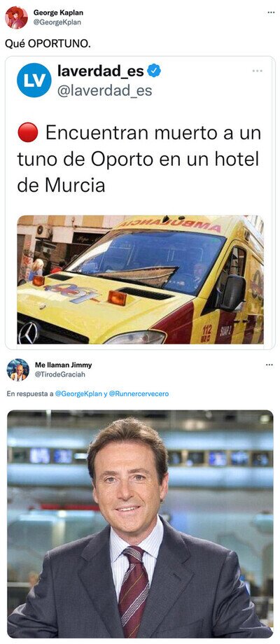Expand the three-dot menu in the quoted tweet

(258, 71)
